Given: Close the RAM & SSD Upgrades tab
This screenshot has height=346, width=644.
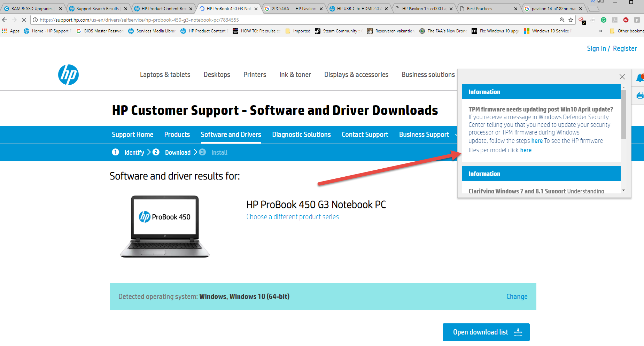Looking at the screenshot, I should (x=60, y=9).
